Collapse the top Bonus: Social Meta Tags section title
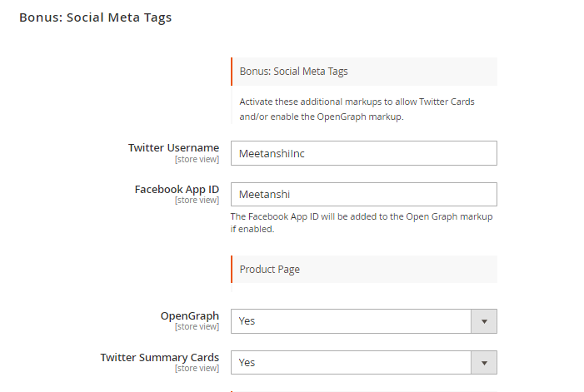This screenshot has height=392, width=584. coord(95,17)
